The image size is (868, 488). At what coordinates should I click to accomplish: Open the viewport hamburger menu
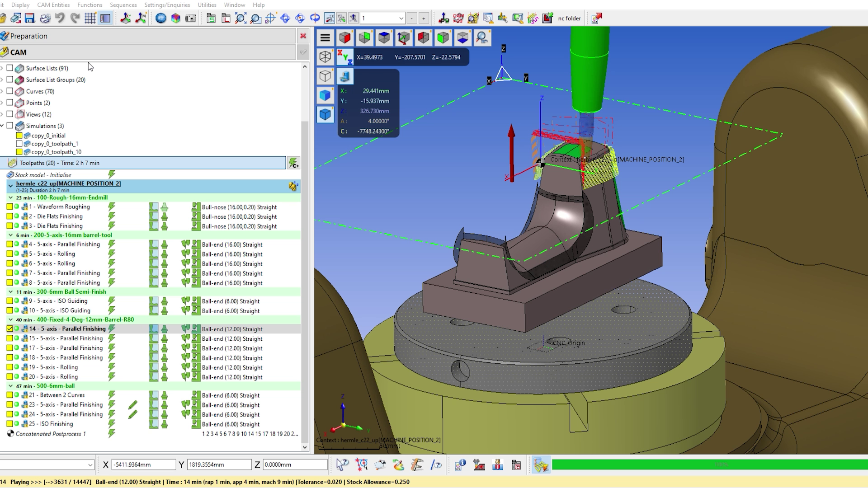point(325,38)
